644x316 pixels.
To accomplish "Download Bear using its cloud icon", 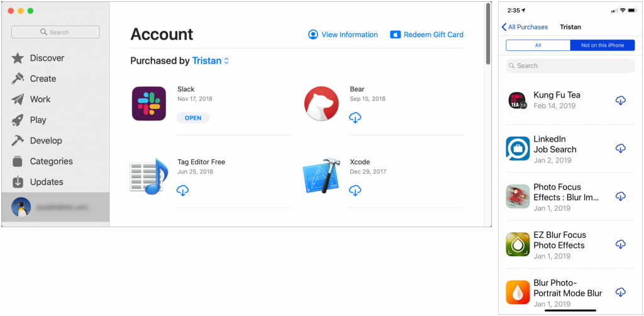I will point(355,118).
